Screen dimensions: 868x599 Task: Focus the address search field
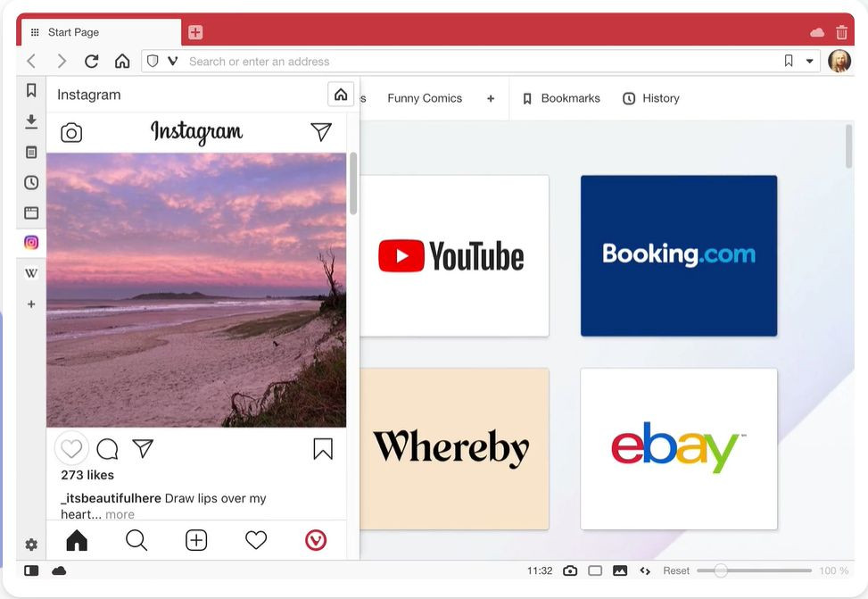[x=482, y=61]
